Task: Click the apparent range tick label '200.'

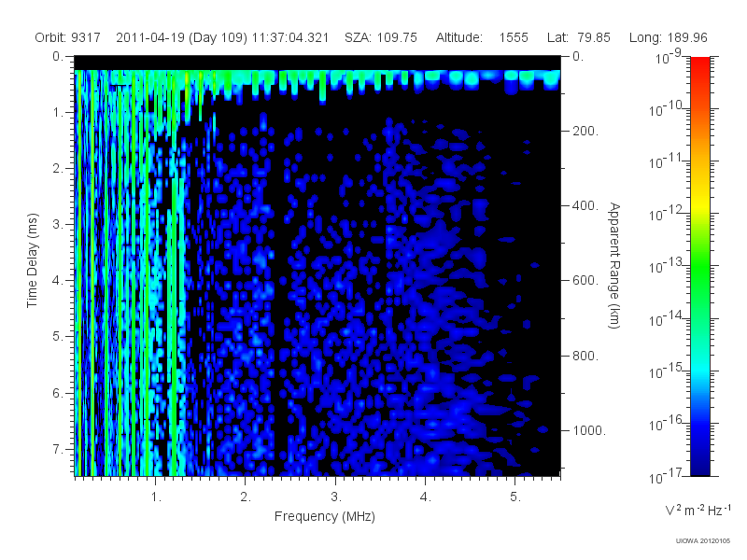Action: click(x=585, y=131)
